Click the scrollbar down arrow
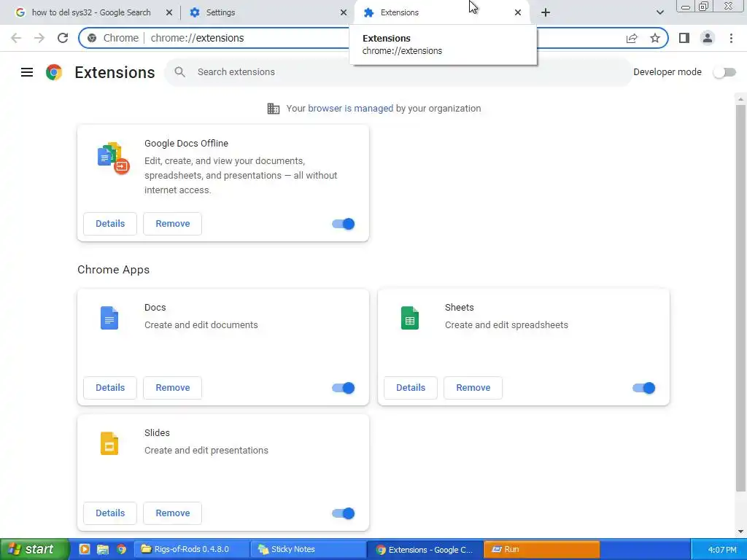Image resolution: width=747 pixels, height=560 pixels. click(x=740, y=532)
